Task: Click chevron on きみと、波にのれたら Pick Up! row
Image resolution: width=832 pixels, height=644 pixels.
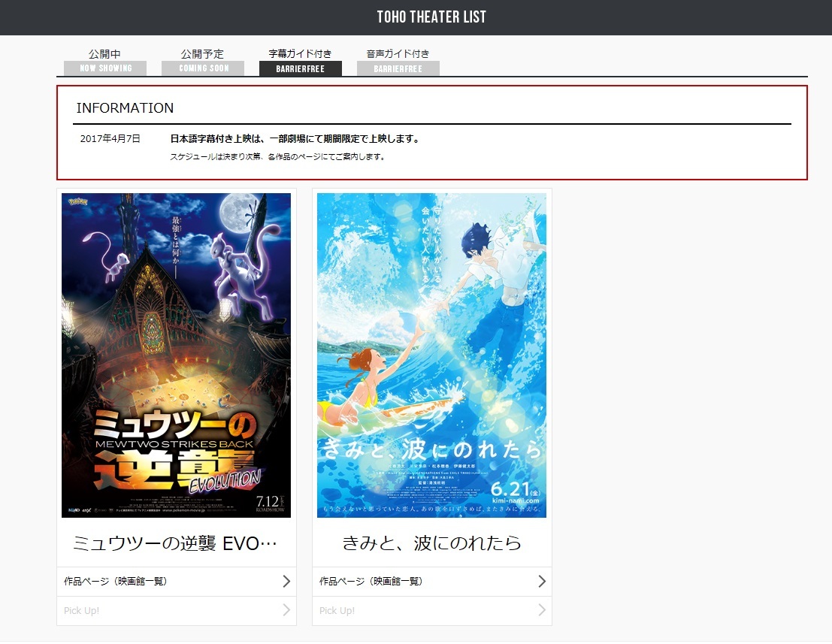Action: 542,610
